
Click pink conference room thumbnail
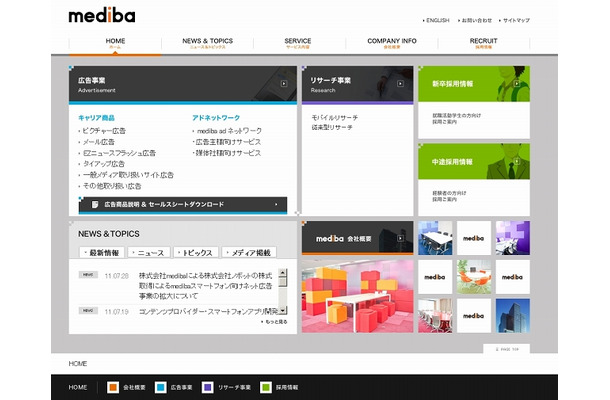coord(435,316)
